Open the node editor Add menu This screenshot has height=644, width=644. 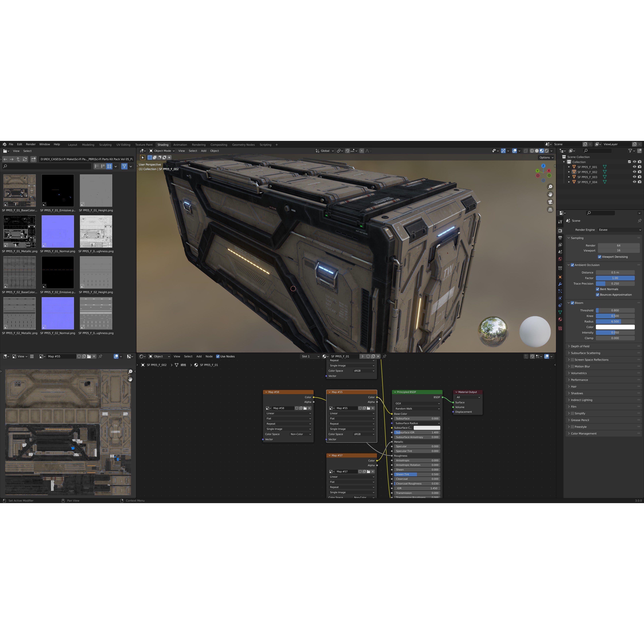click(x=199, y=356)
